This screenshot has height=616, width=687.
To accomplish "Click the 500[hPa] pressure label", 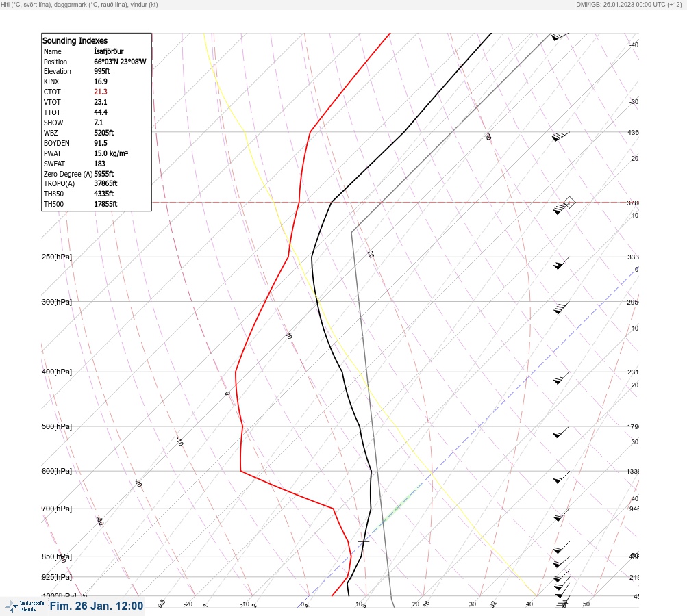I will point(57,426).
